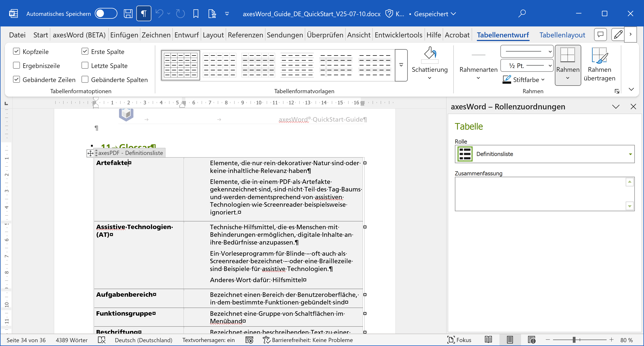The image size is (644, 346).
Task: Click the Word application logo
Action: pos(13,13)
